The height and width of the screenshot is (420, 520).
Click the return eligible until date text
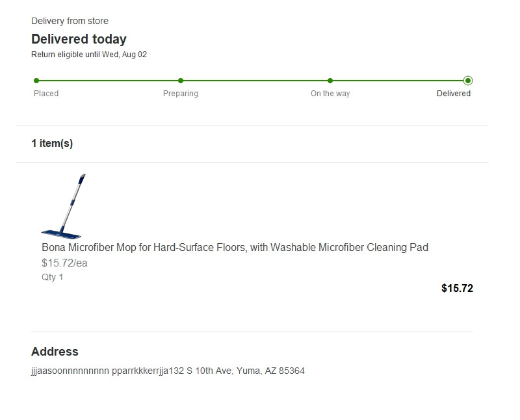(89, 55)
